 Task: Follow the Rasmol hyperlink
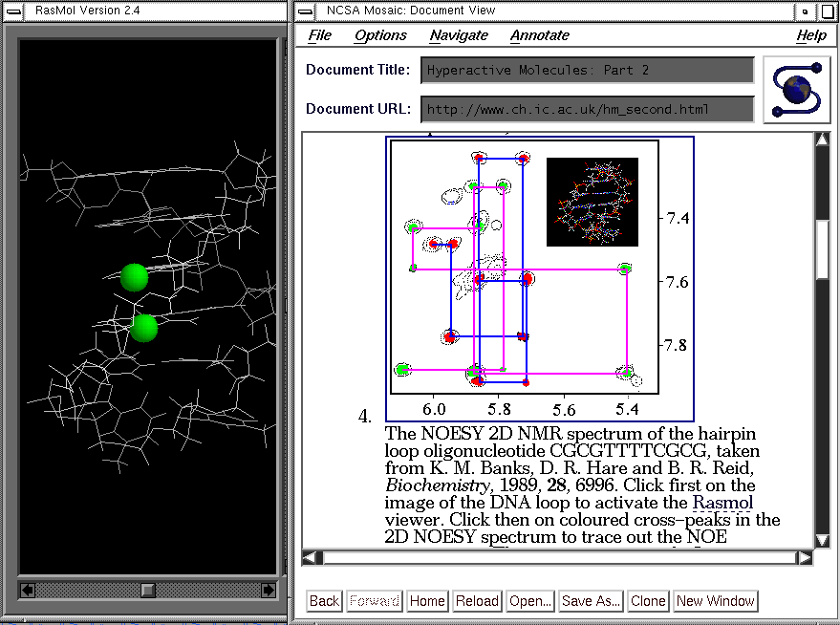[x=722, y=503]
